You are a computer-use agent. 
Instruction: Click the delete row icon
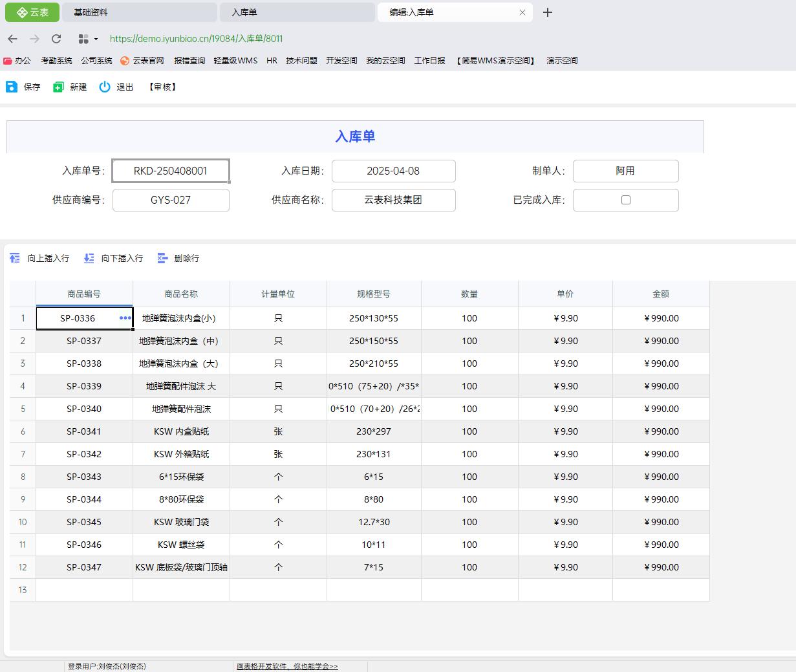click(162, 258)
